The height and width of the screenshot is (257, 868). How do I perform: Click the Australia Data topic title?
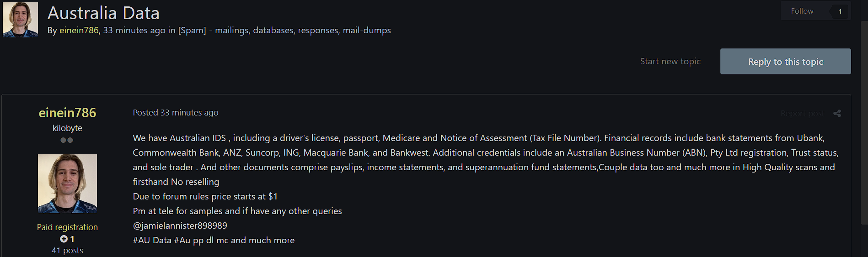tap(103, 13)
